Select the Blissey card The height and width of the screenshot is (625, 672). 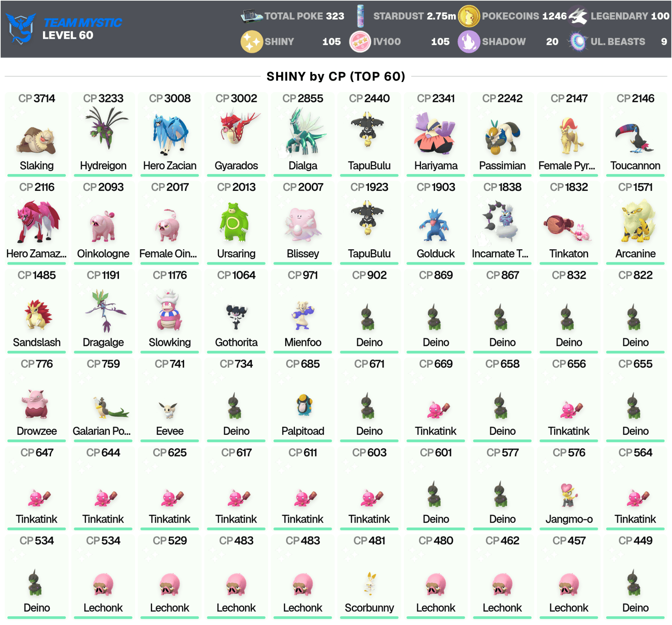(x=303, y=223)
